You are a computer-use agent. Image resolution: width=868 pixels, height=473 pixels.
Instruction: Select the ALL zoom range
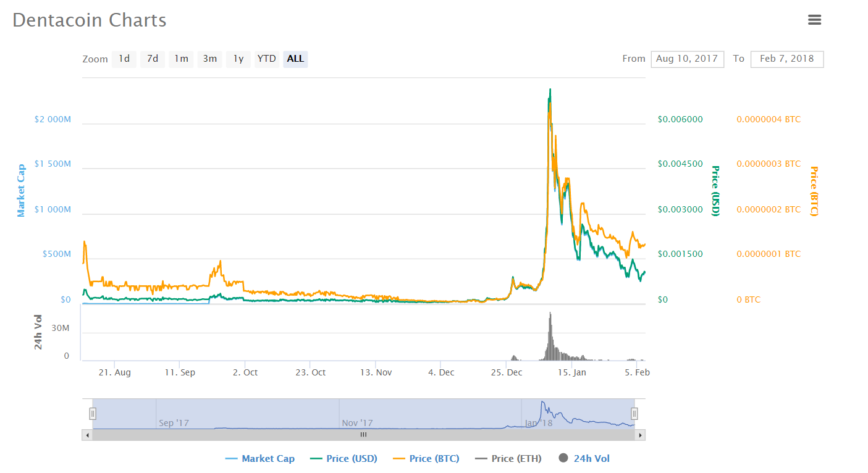tap(295, 59)
